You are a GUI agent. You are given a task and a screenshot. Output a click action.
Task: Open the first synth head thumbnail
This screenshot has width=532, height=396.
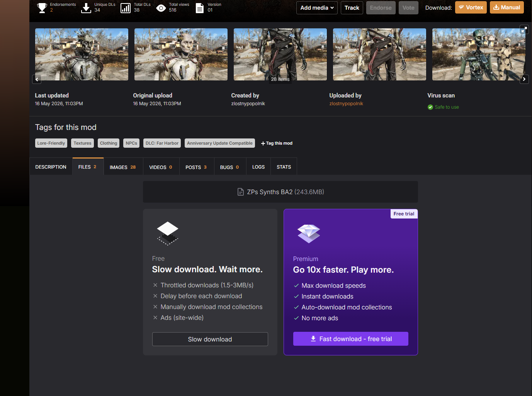[82, 55]
